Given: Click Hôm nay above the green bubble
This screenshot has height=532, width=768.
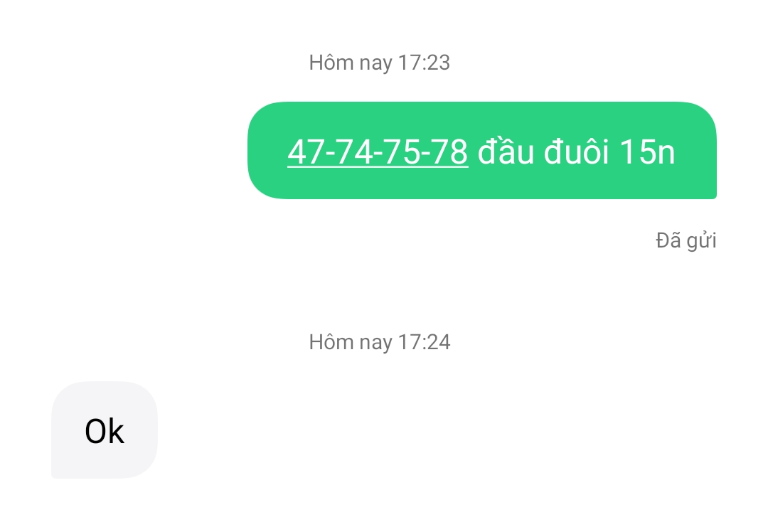Looking at the screenshot, I should pyautogui.click(x=351, y=63).
